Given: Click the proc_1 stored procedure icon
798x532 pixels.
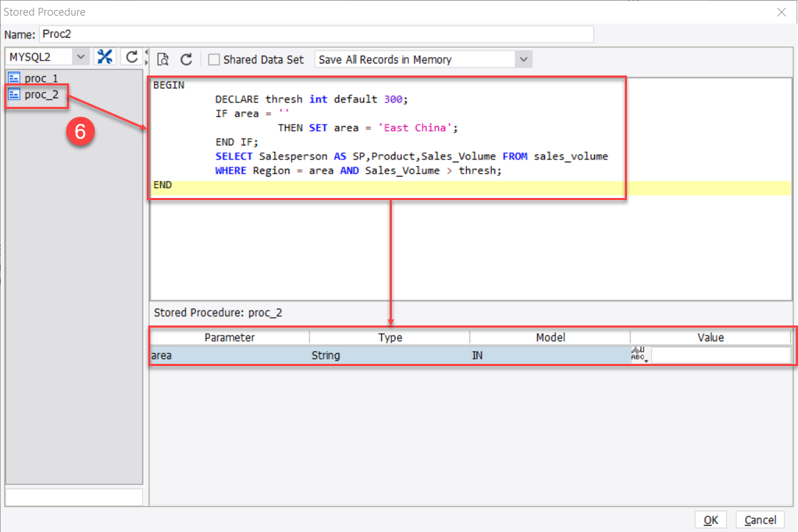Looking at the screenshot, I should (x=14, y=78).
